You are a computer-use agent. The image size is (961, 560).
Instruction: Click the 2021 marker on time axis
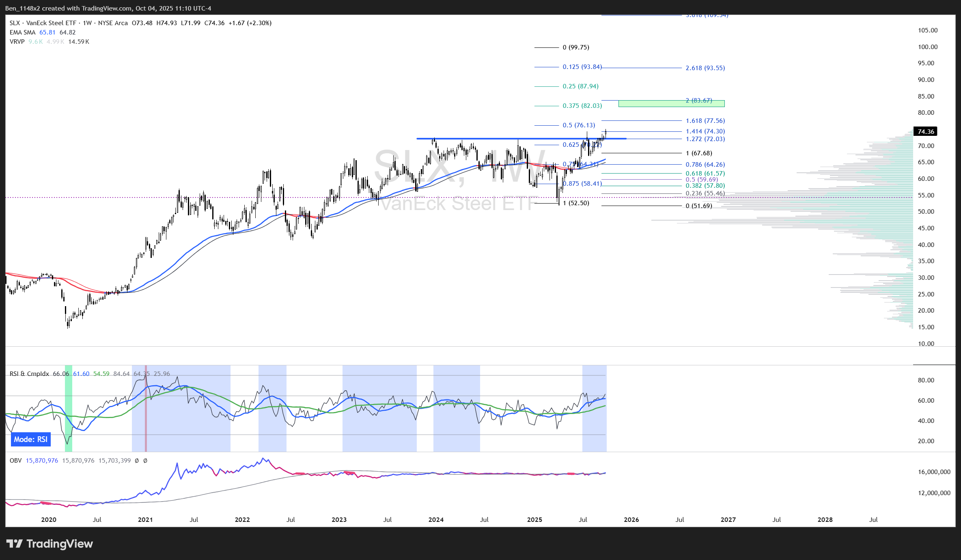145,520
